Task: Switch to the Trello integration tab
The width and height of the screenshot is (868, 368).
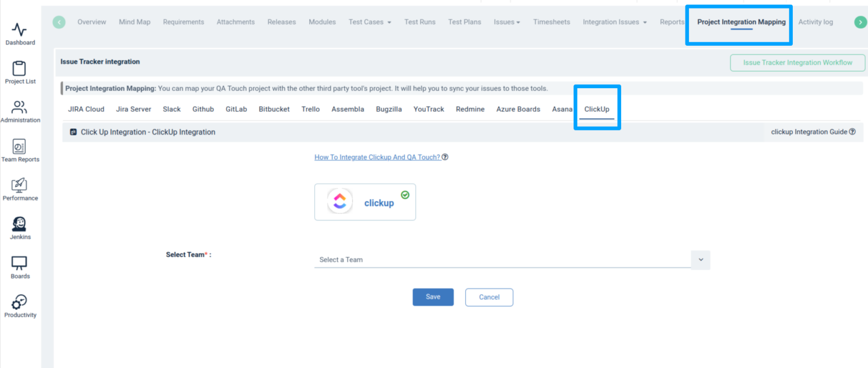Action: (310, 109)
